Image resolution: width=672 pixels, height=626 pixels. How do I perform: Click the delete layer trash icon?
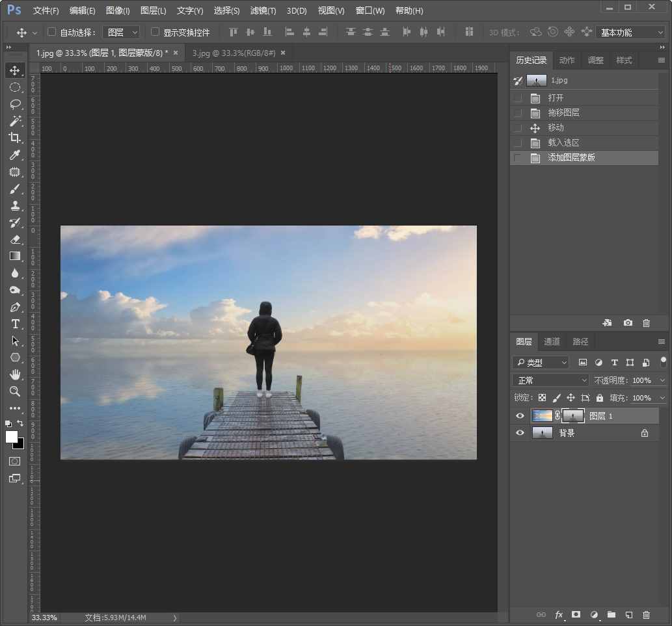[646, 614]
